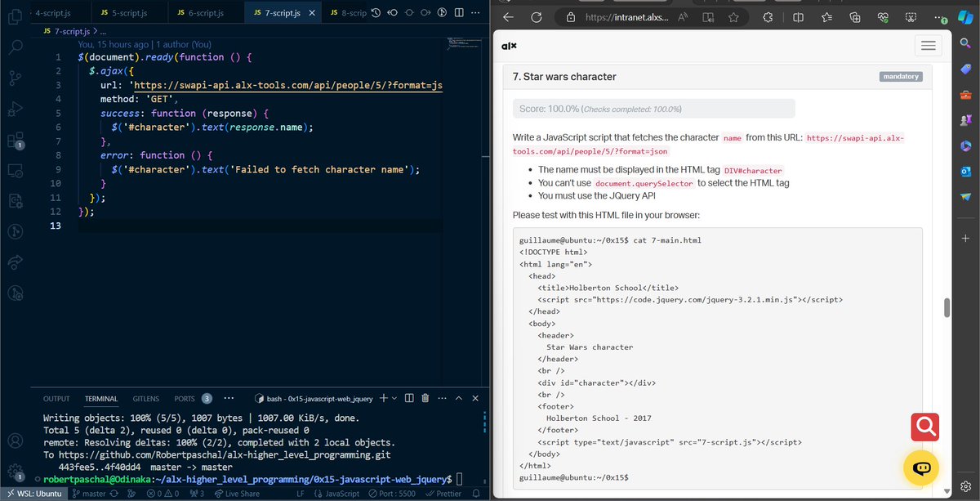The width and height of the screenshot is (980, 501).
Task: Click the Edge address bar URL
Action: click(x=627, y=17)
